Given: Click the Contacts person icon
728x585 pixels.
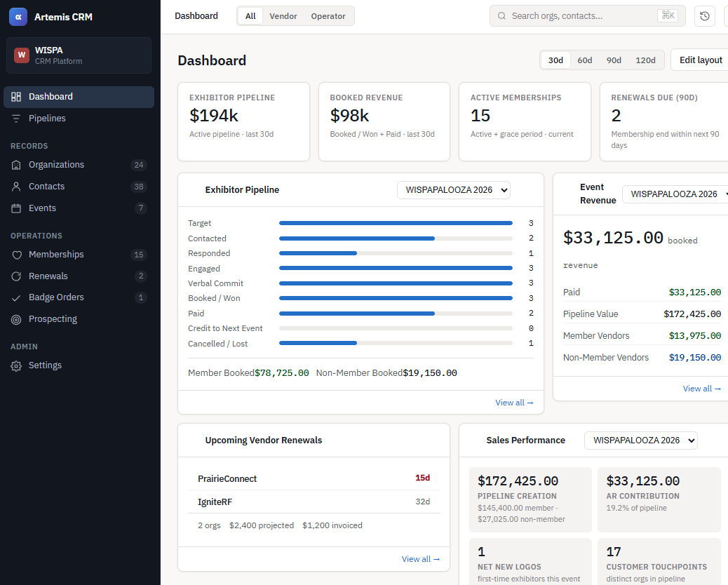Looking at the screenshot, I should [x=16, y=187].
